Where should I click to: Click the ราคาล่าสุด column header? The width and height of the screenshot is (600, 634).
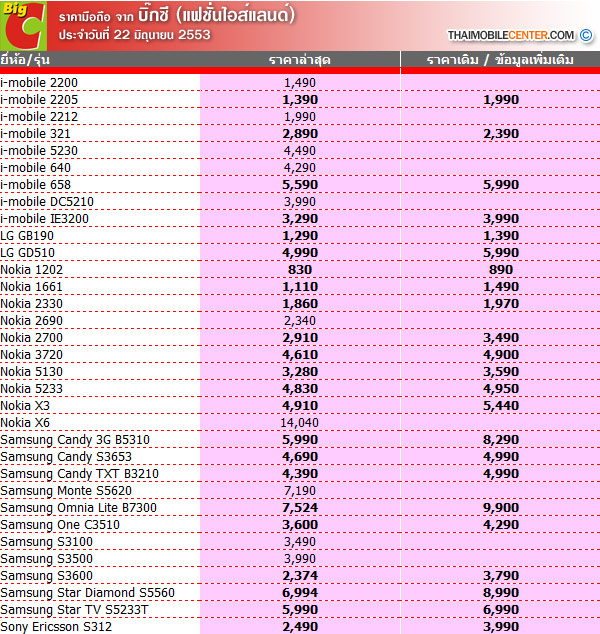coord(300,60)
